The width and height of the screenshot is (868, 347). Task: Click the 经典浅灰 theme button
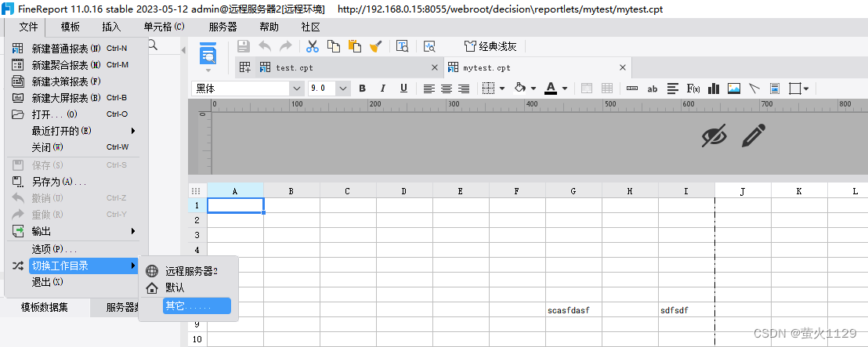(490, 46)
